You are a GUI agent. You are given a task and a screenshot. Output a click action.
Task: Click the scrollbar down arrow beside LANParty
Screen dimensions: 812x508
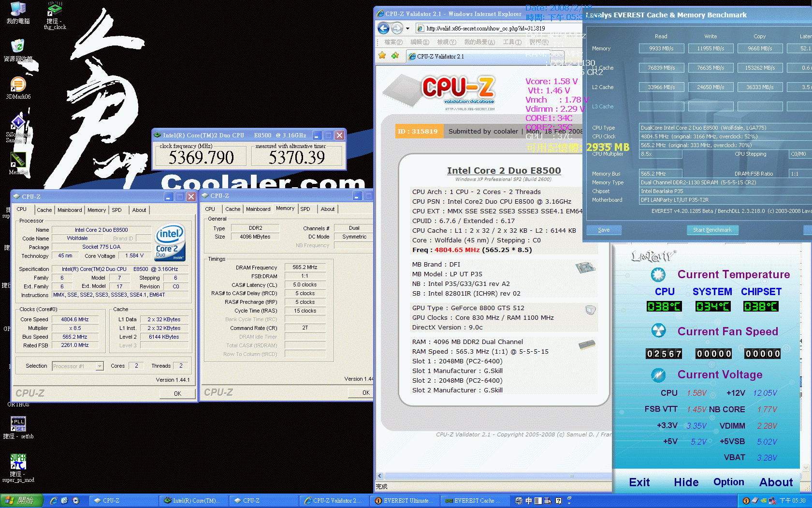click(806, 468)
